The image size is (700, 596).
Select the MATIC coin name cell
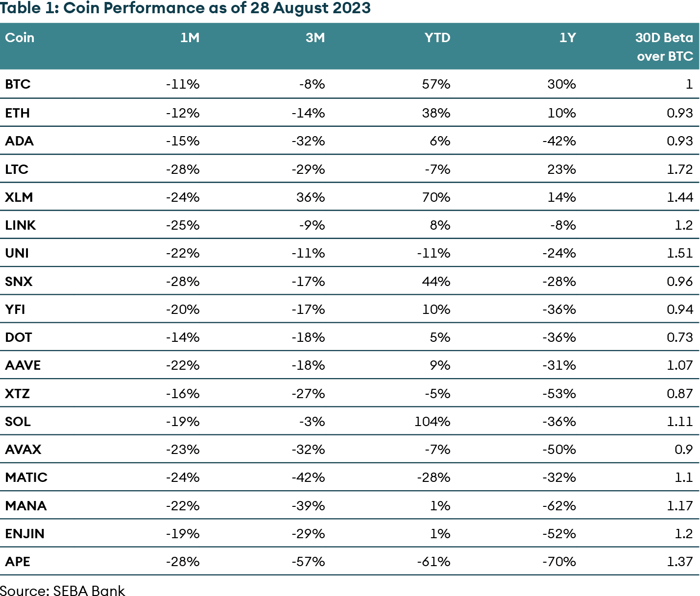tap(26, 477)
